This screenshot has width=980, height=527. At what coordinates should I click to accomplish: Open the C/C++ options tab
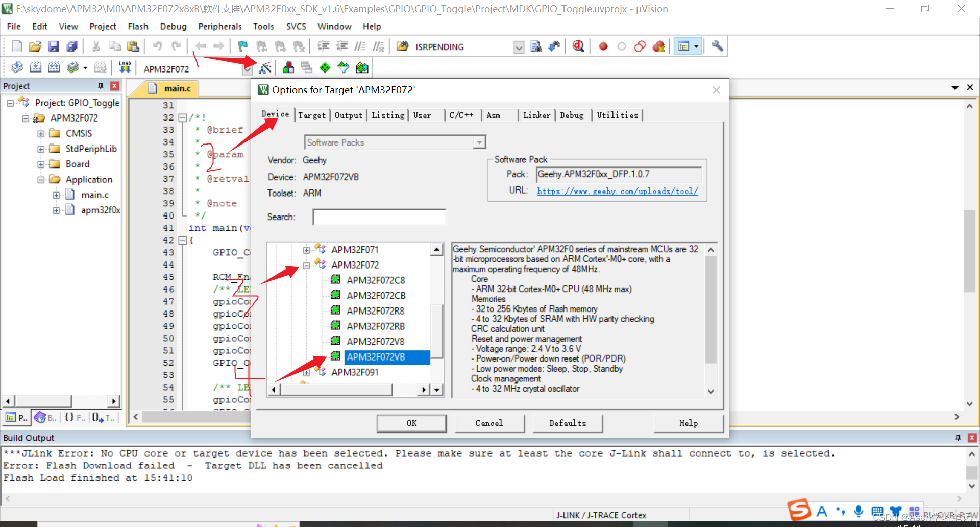[461, 115]
